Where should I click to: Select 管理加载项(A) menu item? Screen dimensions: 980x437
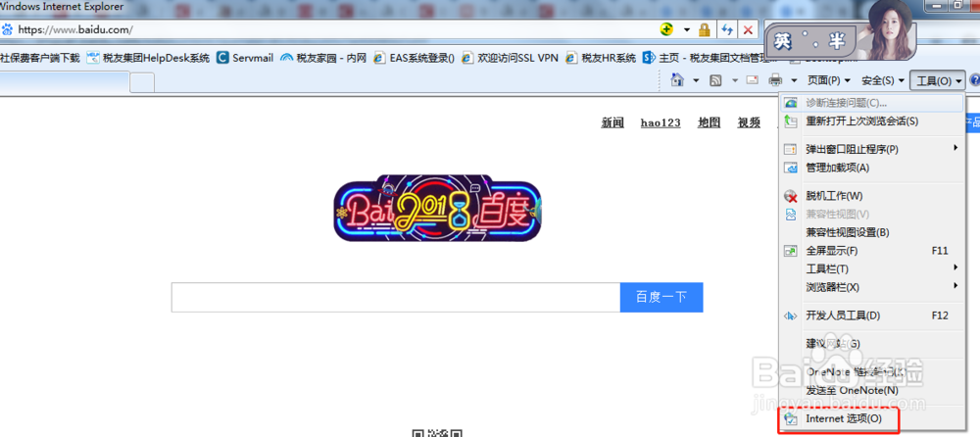(871, 168)
